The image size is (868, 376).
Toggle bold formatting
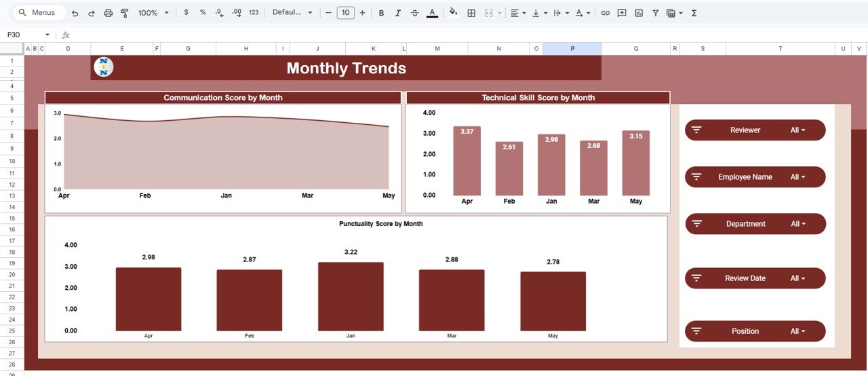[x=381, y=13]
